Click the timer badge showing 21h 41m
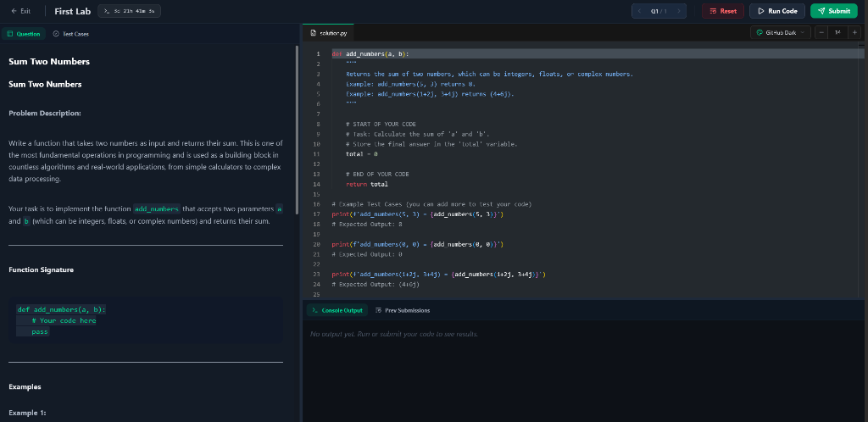Image resolution: width=868 pixels, height=422 pixels. (x=129, y=11)
